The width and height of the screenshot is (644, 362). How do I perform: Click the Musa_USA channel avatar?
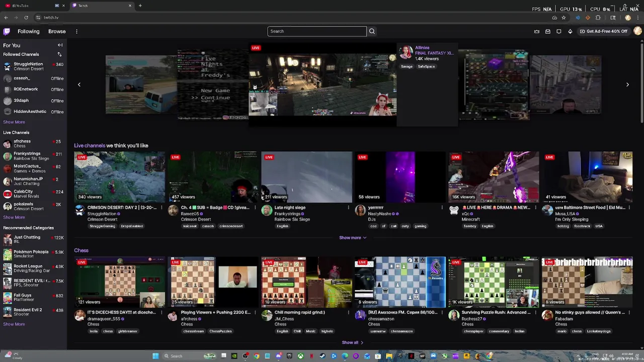pyautogui.click(x=547, y=211)
